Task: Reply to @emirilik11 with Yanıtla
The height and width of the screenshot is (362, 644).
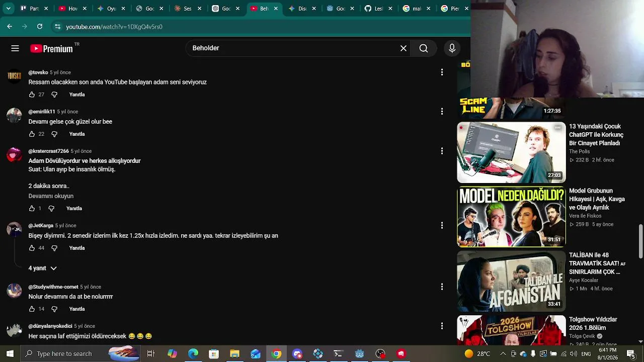Action: pos(77,134)
